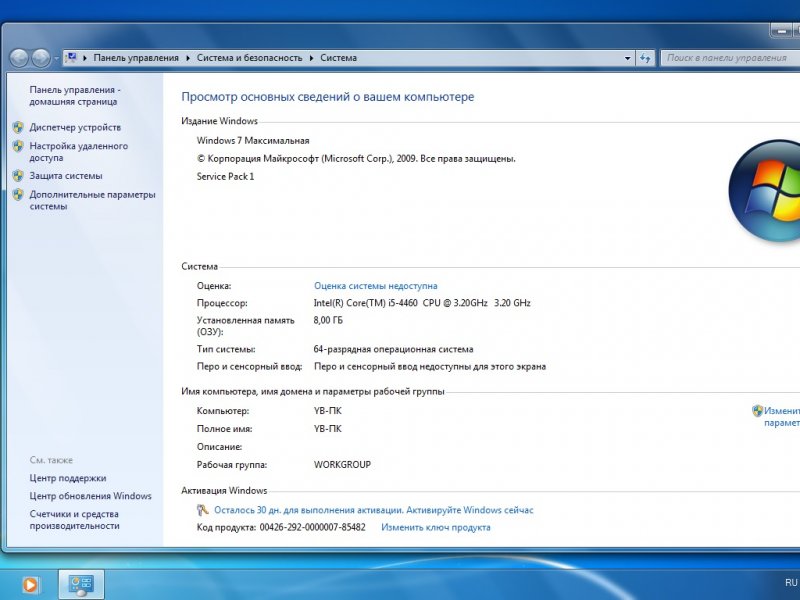Open Центр поддержки link
Screen dimensions: 800x600
tap(68, 478)
